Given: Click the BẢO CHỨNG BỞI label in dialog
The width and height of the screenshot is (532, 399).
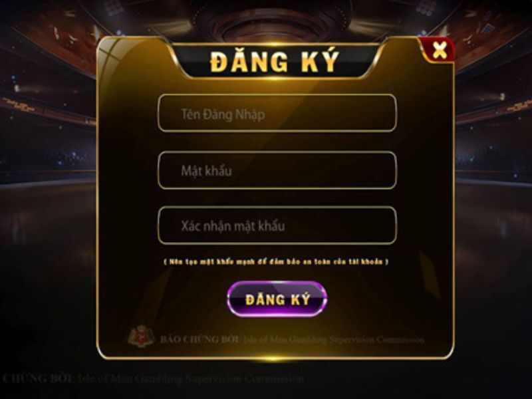Looking at the screenshot, I should click(201, 340).
